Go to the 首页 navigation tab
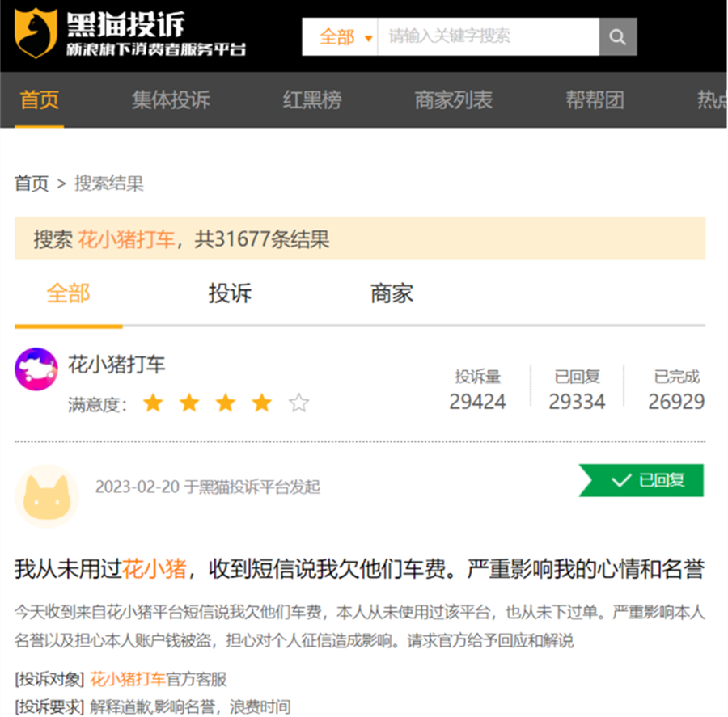 [40, 100]
